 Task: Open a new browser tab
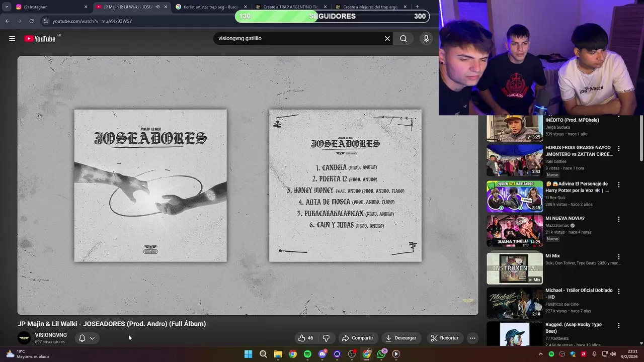[417, 7]
